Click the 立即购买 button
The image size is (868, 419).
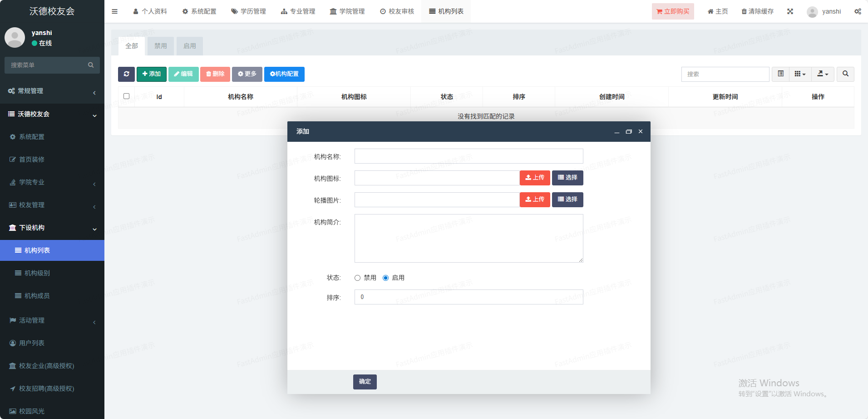coord(673,11)
